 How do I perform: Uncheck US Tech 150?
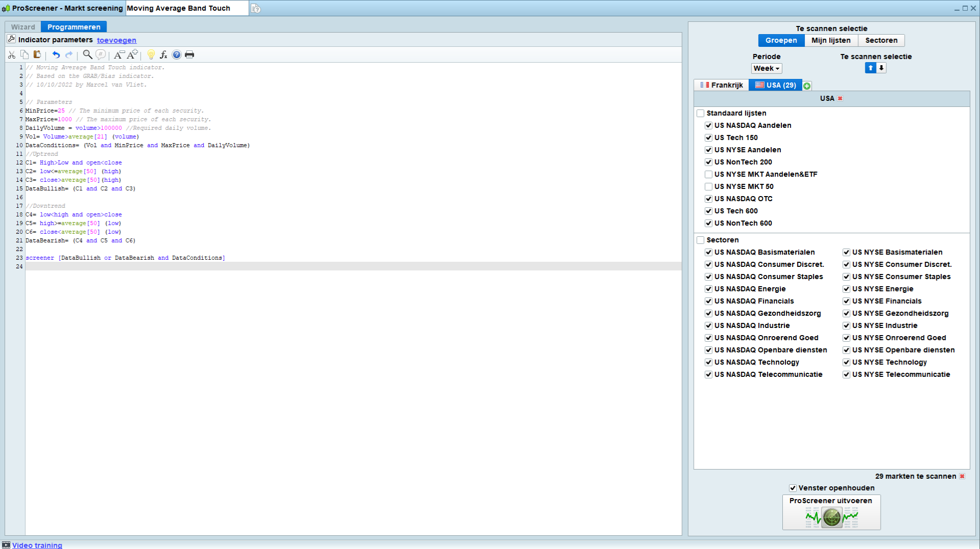click(709, 138)
